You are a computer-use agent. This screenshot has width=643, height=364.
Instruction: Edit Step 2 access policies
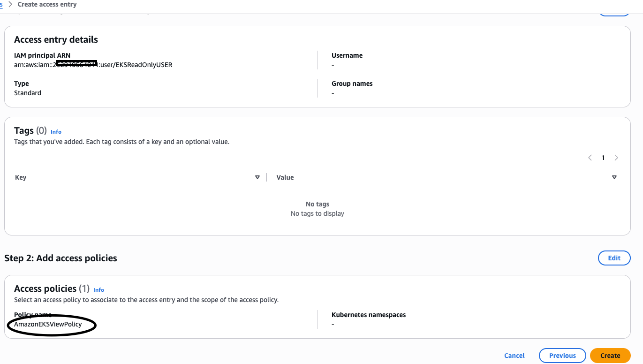[614, 258]
